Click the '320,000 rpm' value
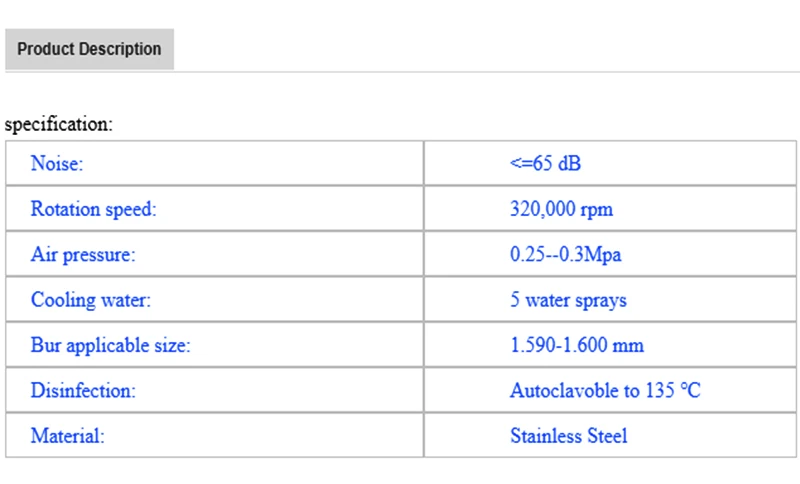Viewport: 800px width, 484px height. point(561,210)
